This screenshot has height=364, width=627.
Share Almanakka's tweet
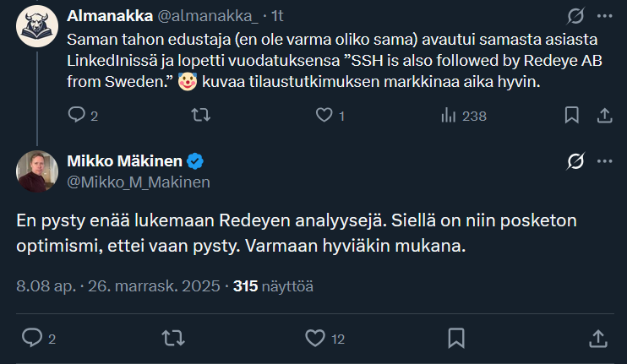coord(605,115)
